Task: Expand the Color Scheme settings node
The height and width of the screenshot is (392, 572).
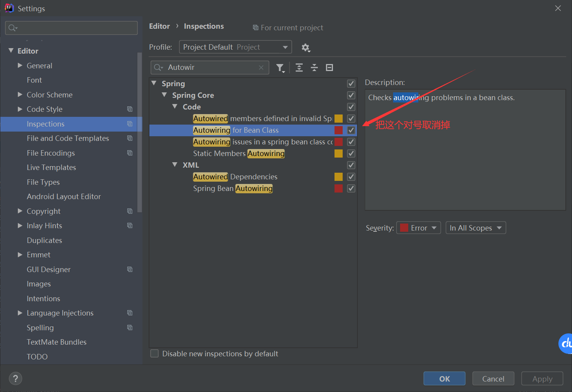Action: click(x=20, y=95)
